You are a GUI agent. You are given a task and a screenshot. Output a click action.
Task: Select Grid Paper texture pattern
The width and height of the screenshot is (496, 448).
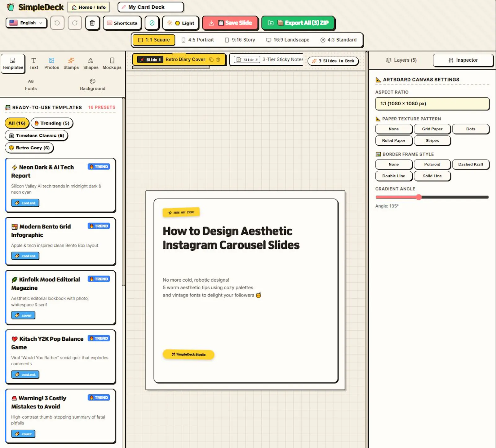(x=432, y=129)
